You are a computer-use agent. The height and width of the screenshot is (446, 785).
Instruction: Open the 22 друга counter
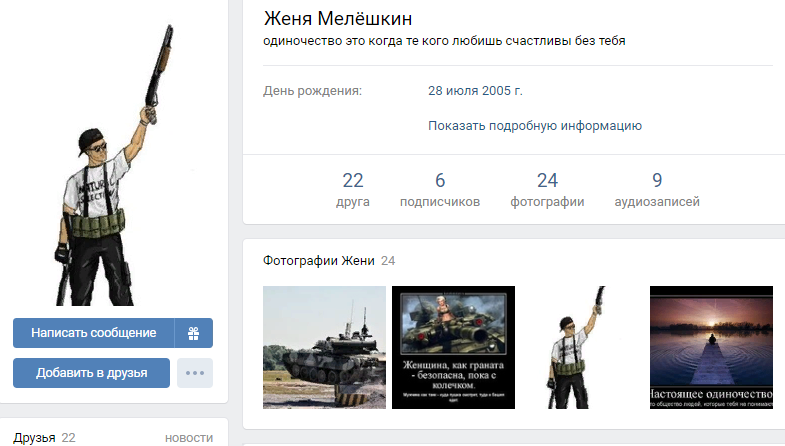353,189
